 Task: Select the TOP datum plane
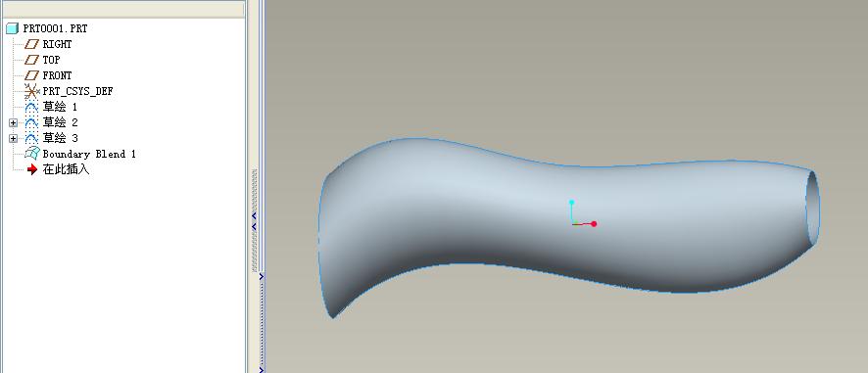tap(51, 60)
